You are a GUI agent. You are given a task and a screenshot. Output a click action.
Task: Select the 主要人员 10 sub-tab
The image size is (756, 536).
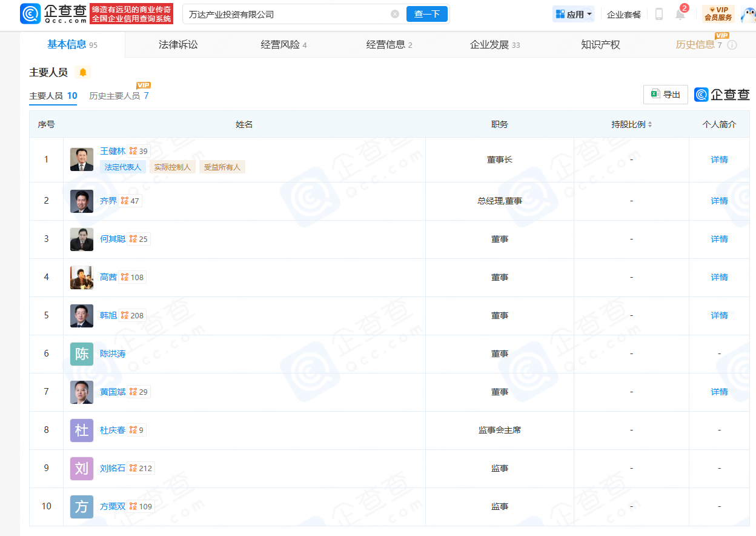coord(53,96)
